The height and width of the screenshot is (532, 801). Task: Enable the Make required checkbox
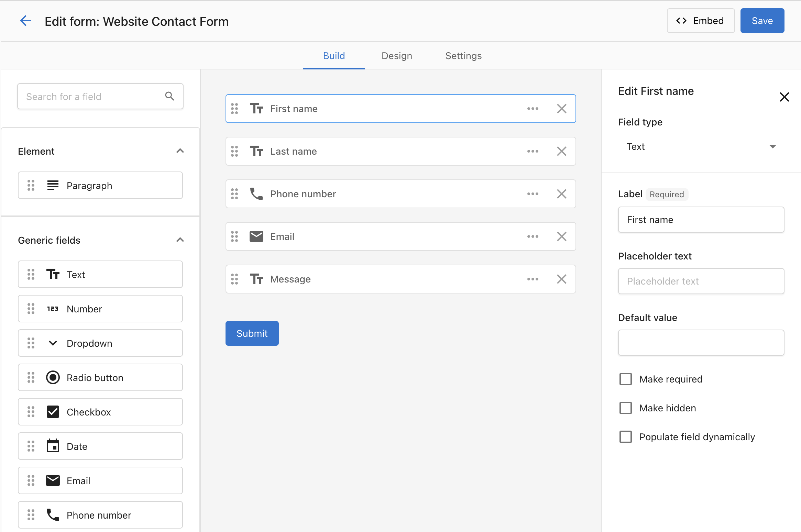click(625, 379)
